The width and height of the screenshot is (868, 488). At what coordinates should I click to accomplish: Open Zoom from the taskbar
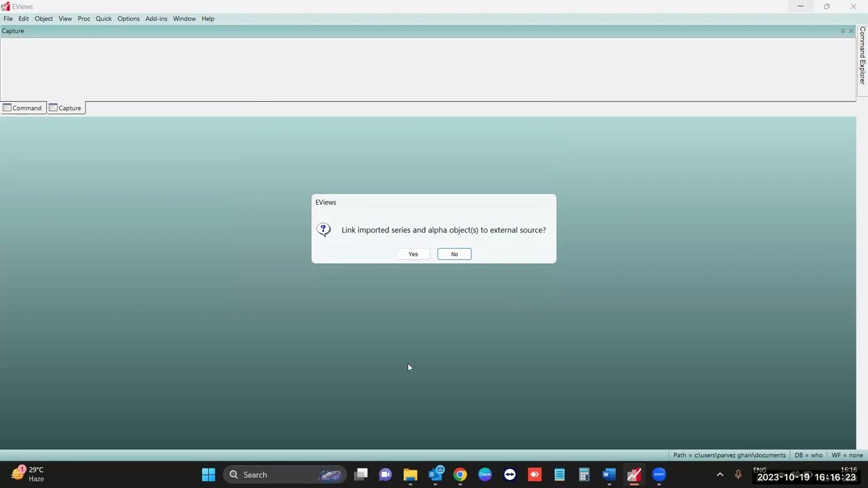click(658, 474)
